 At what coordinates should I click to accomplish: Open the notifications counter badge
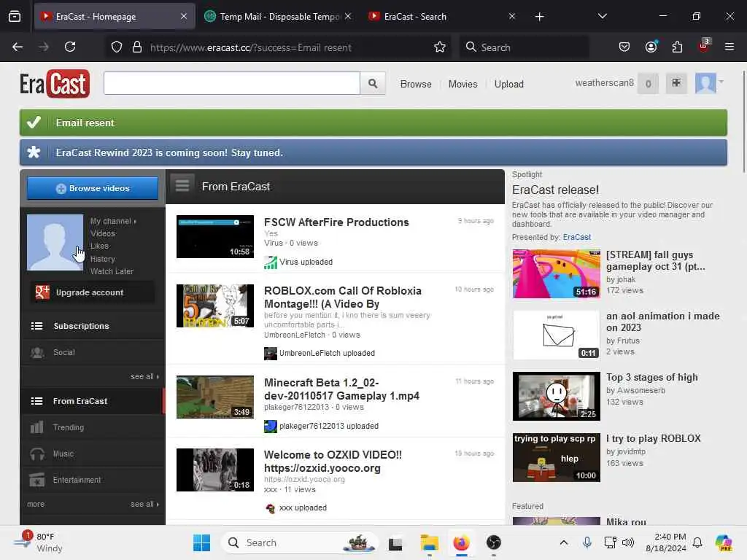coord(648,84)
